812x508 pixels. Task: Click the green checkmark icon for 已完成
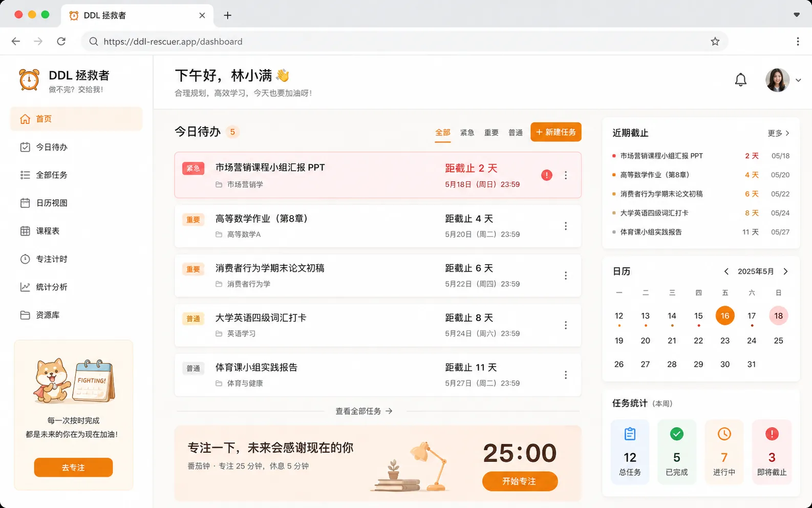point(677,434)
